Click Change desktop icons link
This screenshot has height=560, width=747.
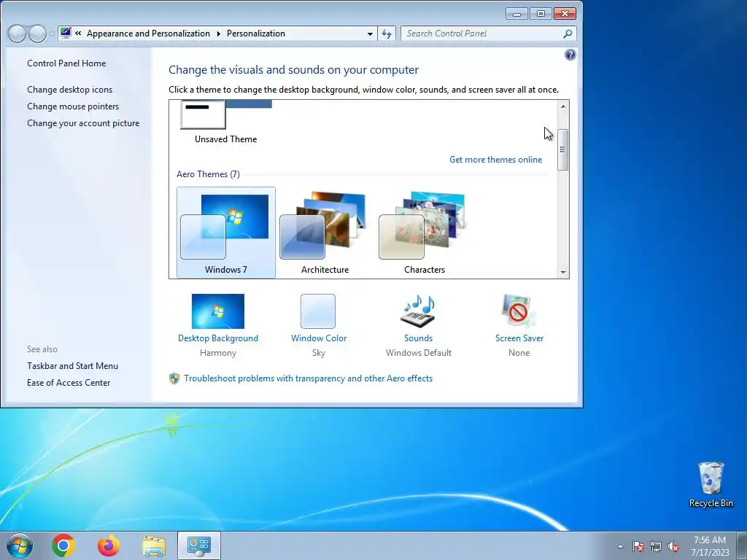69,90
